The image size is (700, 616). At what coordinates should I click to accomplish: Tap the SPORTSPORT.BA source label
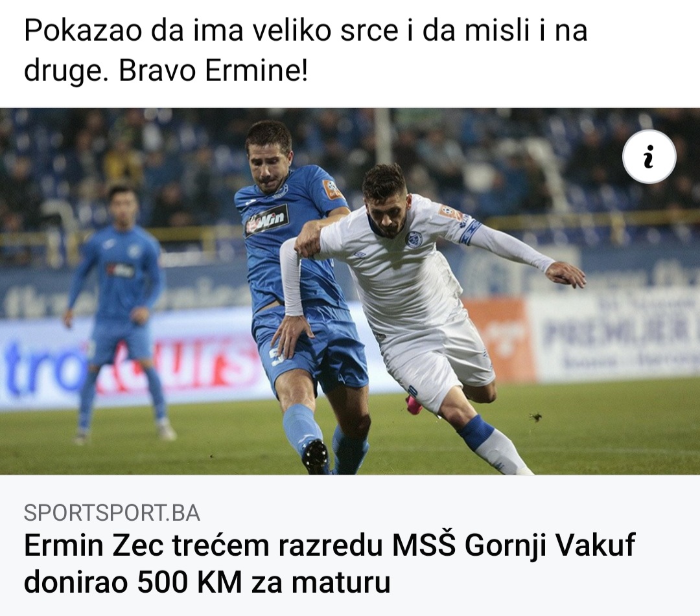click(x=111, y=512)
